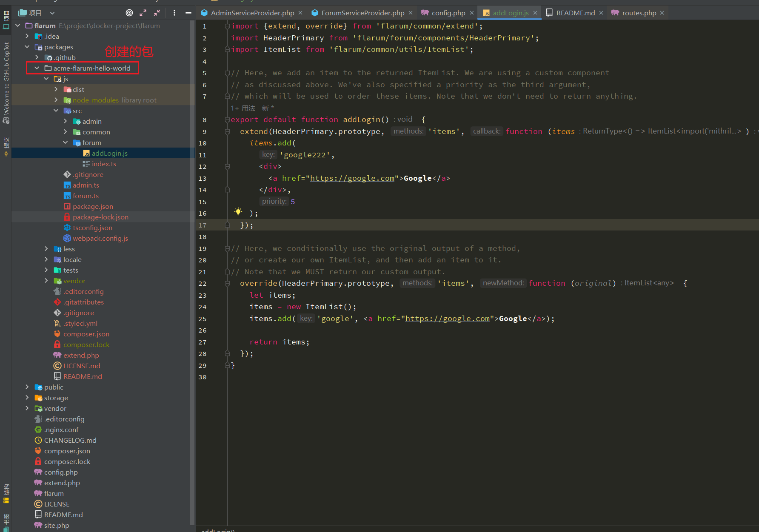Open the project panel options menu (three dots)
Image resolution: width=759 pixels, height=532 pixels.
pyautogui.click(x=174, y=13)
